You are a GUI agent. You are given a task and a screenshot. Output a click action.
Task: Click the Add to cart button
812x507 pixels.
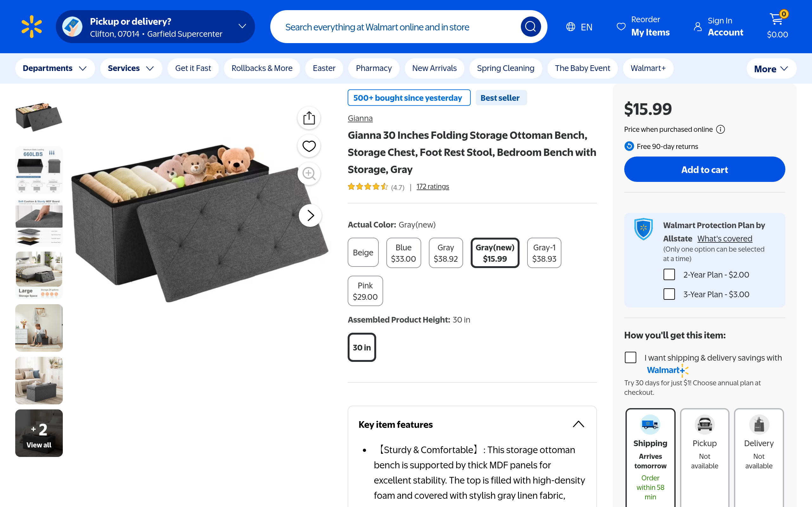click(704, 169)
